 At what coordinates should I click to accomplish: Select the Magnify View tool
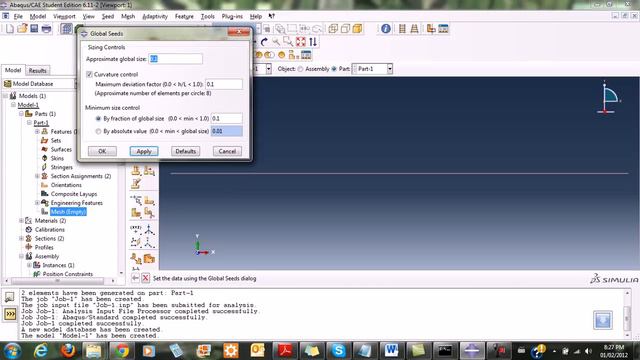click(276, 42)
